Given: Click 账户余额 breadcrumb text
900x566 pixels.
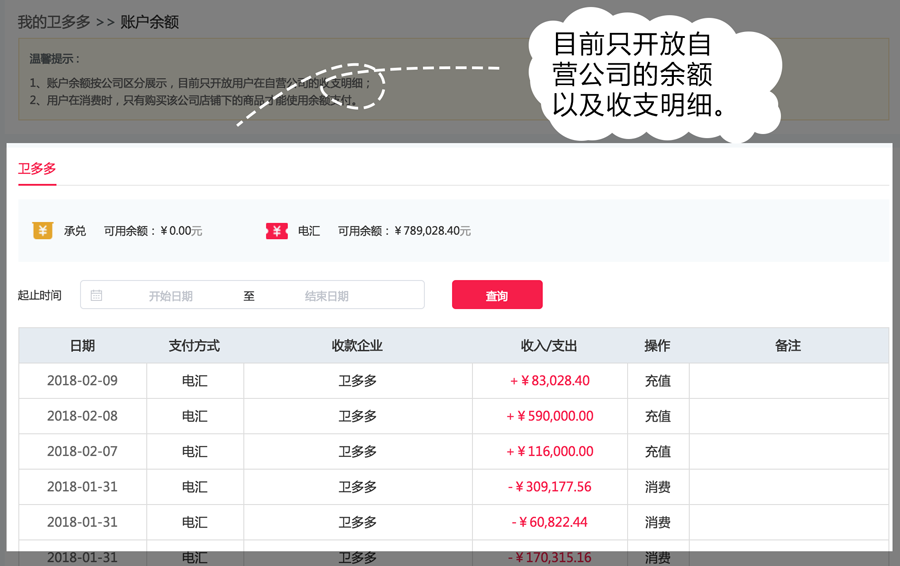Looking at the screenshot, I should coord(149,22).
